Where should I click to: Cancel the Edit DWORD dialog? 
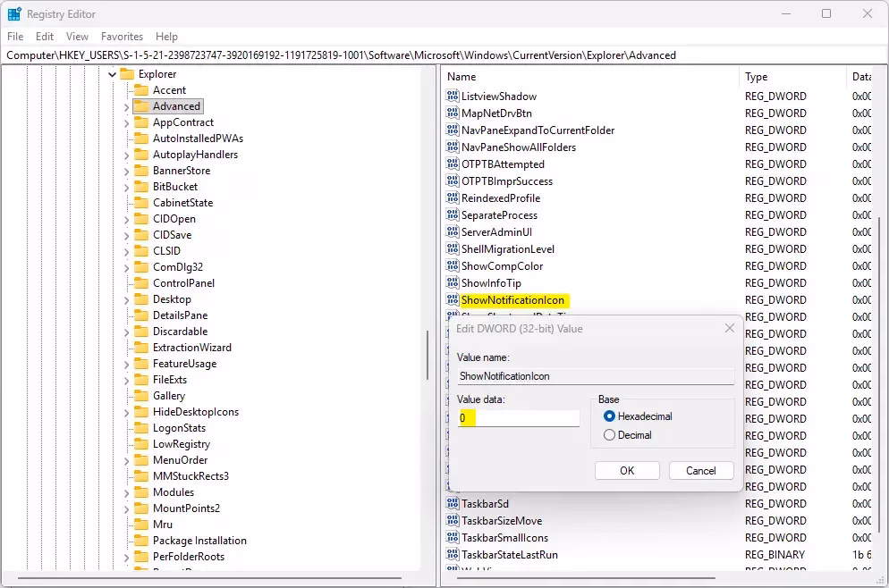[x=701, y=470]
